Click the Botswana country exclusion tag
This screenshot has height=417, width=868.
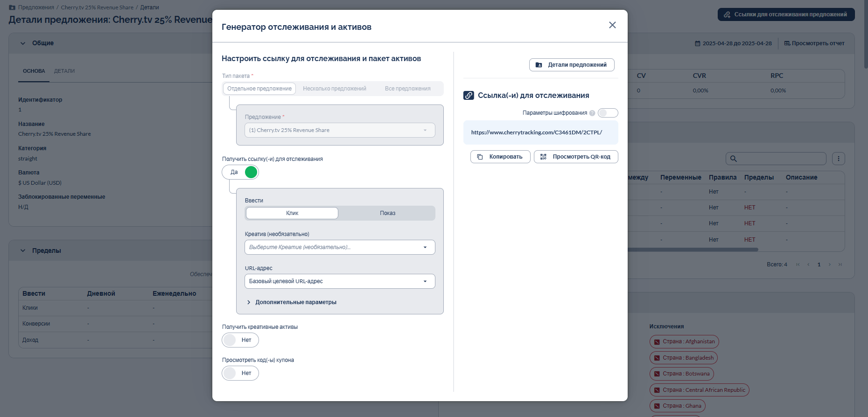[x=682, y=374]
